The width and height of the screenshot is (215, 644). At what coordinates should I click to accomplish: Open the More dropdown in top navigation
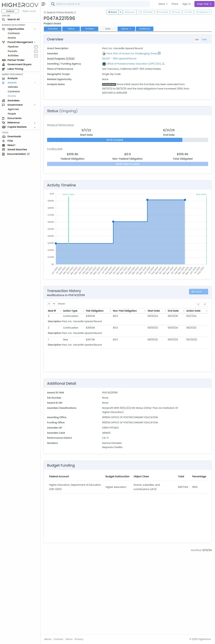click(x=163, y=4)
